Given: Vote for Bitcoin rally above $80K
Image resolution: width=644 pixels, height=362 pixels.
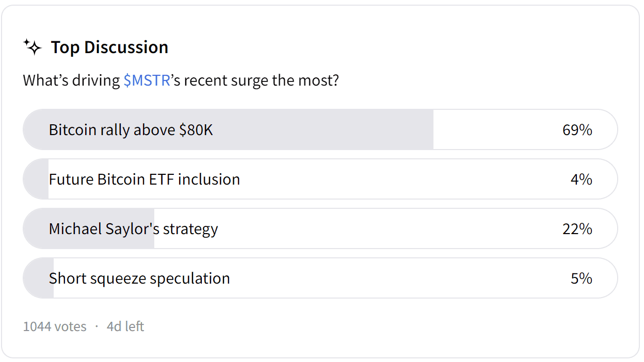Looking at the screenshot, I should pyautogui.click(x=131, y=129).
